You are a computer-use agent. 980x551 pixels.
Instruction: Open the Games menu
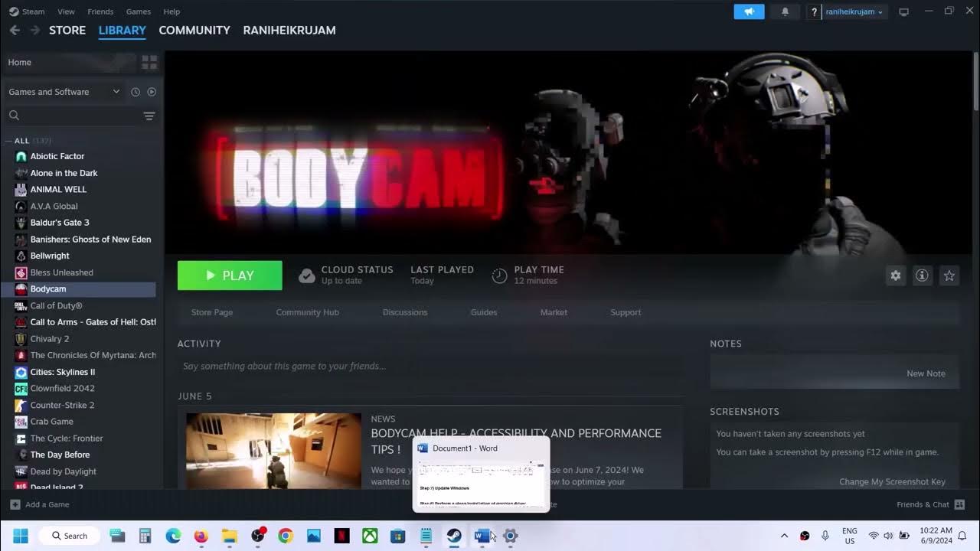pyautogui.click(x=139, y=11)
